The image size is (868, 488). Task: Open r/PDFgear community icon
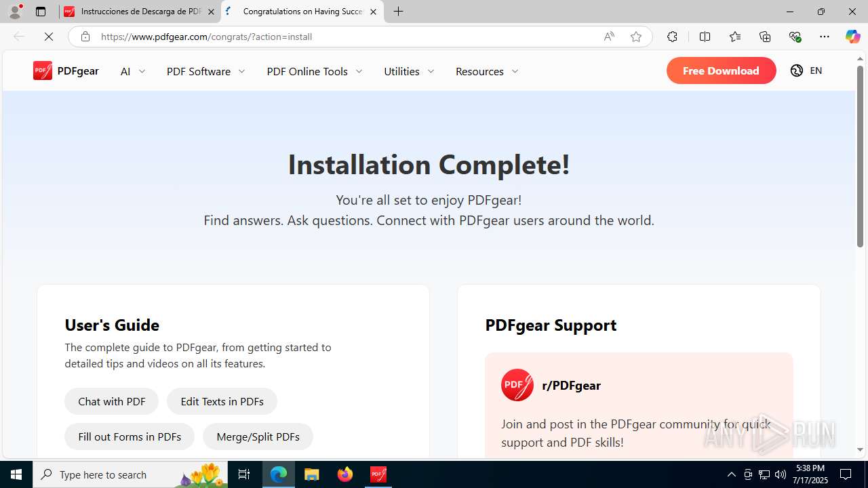[x=517, y=385]
